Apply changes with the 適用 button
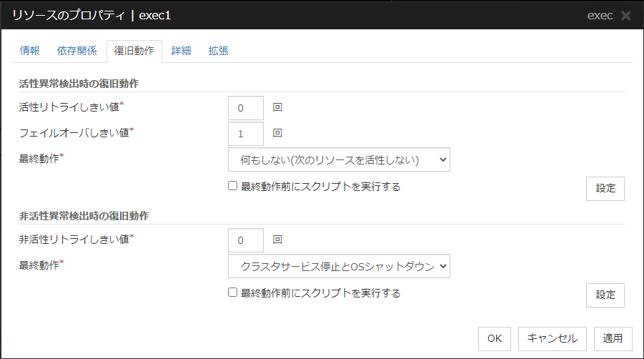The image size is (644, 359). coord(613,338)
